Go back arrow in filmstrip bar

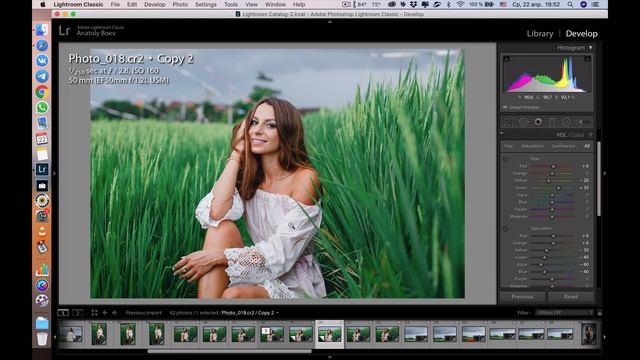pyautogui.click(x=104, y=313)
